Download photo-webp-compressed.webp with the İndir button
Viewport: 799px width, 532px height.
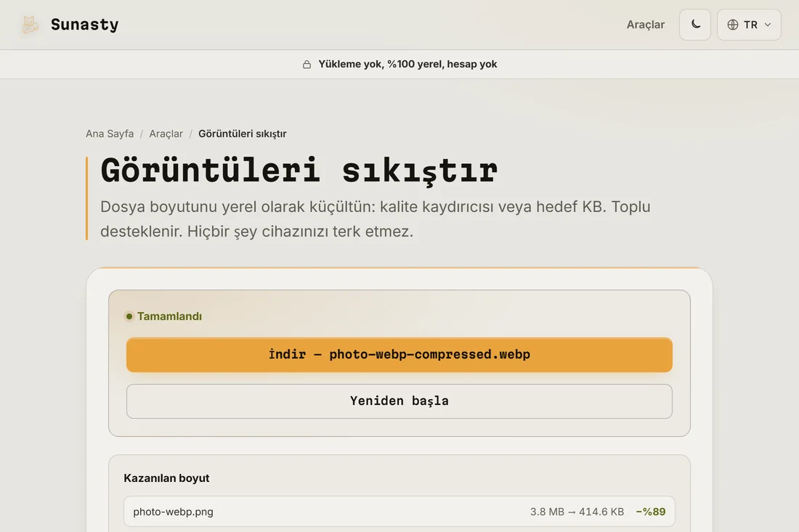399,355
